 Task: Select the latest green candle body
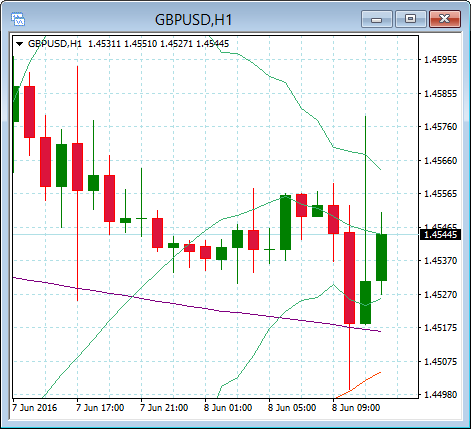tap(381, 257)
